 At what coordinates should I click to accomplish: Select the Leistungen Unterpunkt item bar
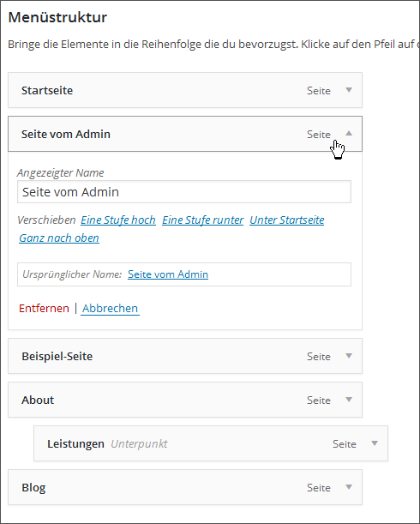(211, 443)
